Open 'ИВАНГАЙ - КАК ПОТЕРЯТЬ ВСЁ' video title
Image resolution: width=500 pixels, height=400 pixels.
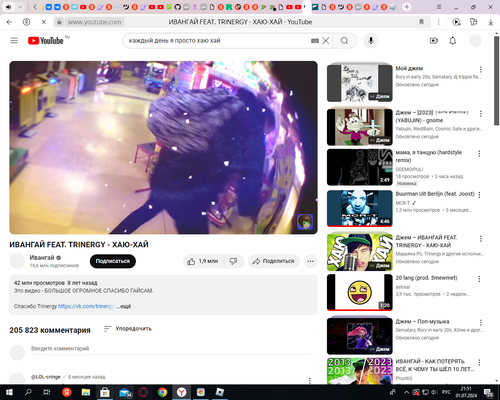click(434, 365)
